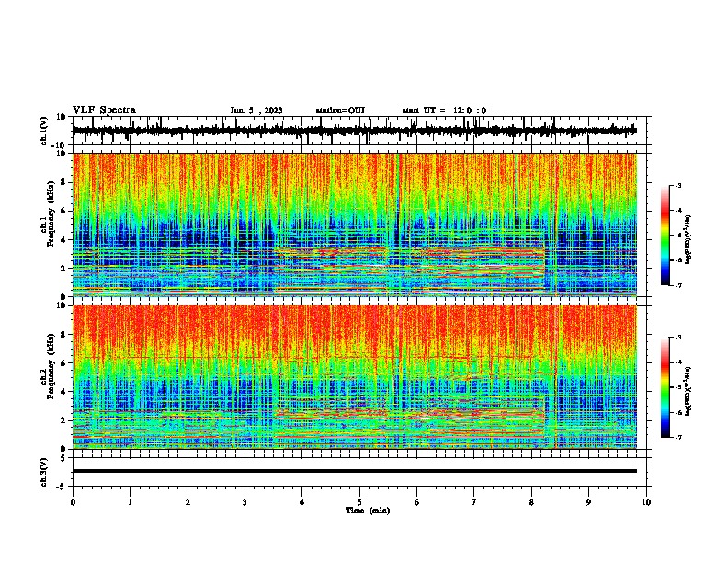Click the ch.2 color scale bar

coord(665,387)
